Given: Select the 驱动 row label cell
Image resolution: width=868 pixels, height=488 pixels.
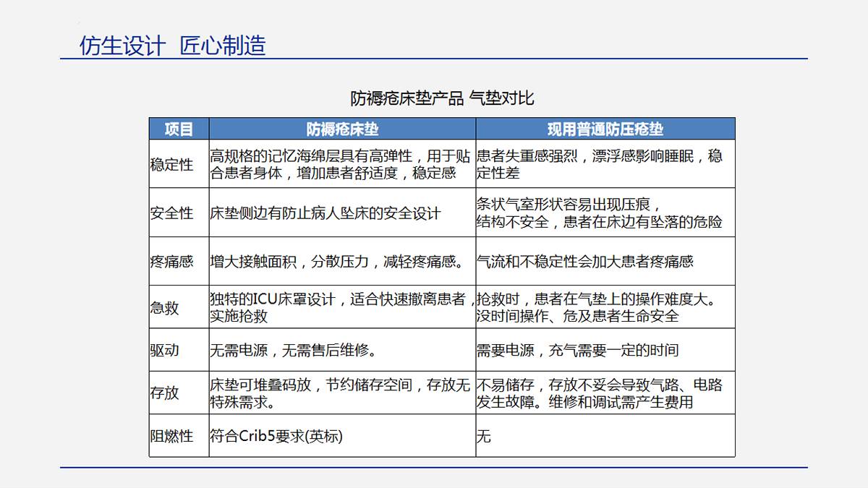Looking at the screenshot, I should pos(165,351).
